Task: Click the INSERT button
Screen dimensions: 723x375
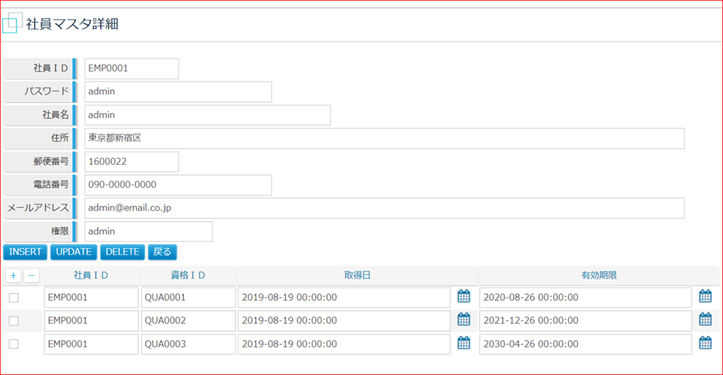Action: tap(25, 252)
